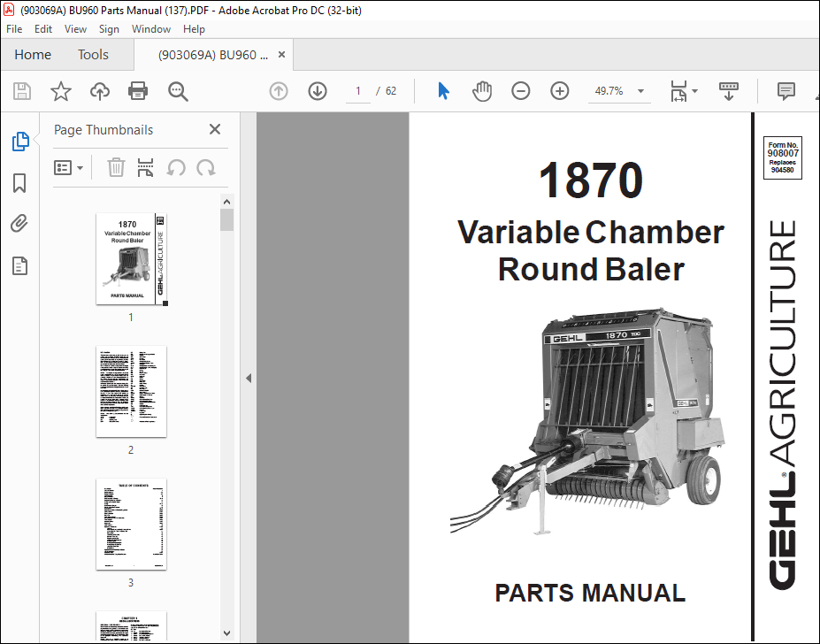Click the Save file icon
The width and height of the screenshot is (820, 644).
(x=22, y=91)
